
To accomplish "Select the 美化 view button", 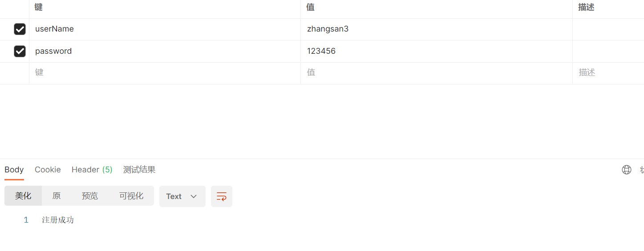I will 23,196.
